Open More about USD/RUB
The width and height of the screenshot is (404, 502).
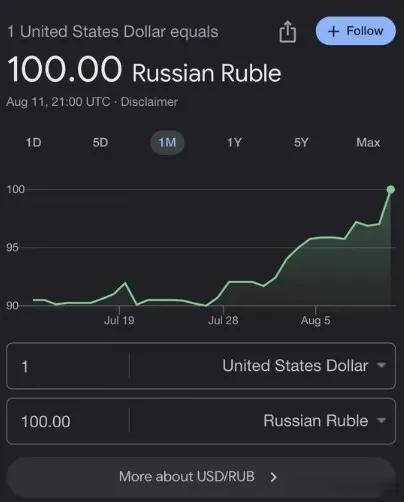[201, 477]
